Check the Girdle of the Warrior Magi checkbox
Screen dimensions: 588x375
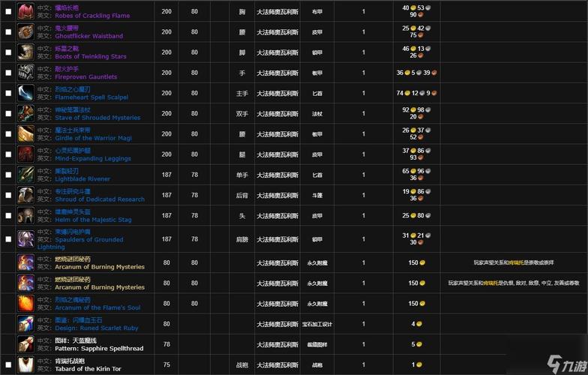click(8, 133)
